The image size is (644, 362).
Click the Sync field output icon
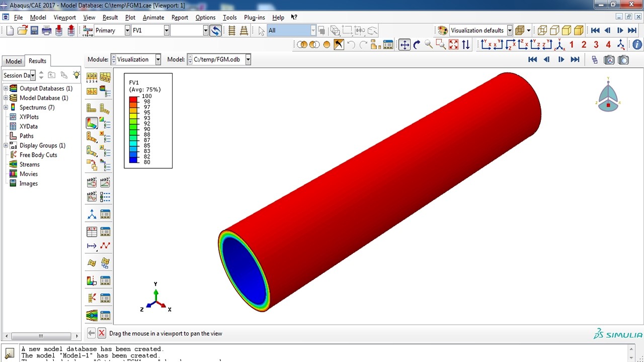pyautogui.click(x=215, y=31)
